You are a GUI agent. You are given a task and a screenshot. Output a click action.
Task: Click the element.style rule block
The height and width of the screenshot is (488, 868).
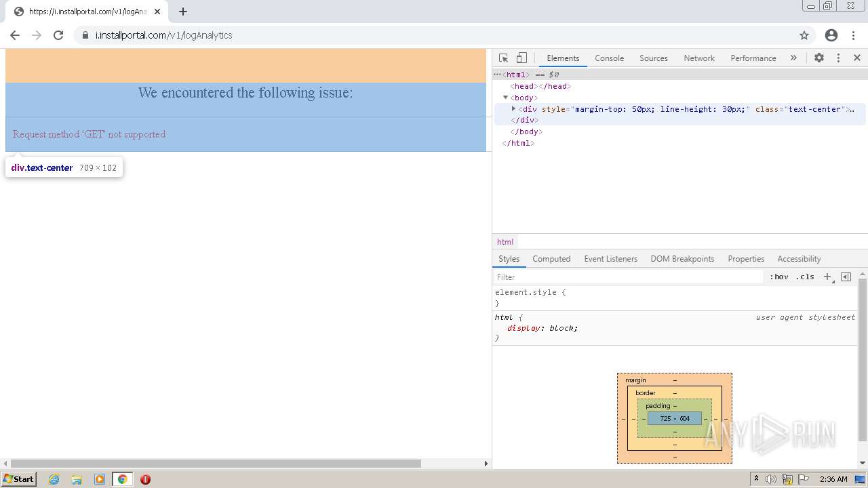click(x=675, y=298)
